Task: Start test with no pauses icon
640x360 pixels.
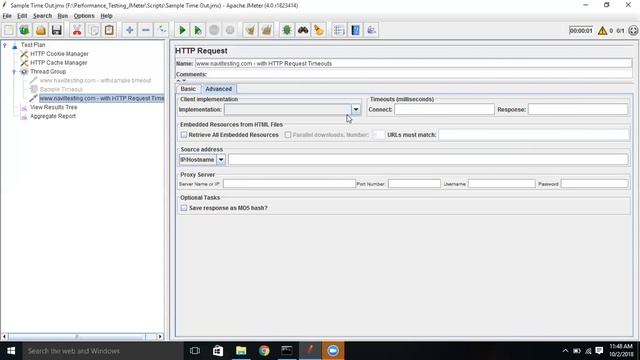Action: 198,30
